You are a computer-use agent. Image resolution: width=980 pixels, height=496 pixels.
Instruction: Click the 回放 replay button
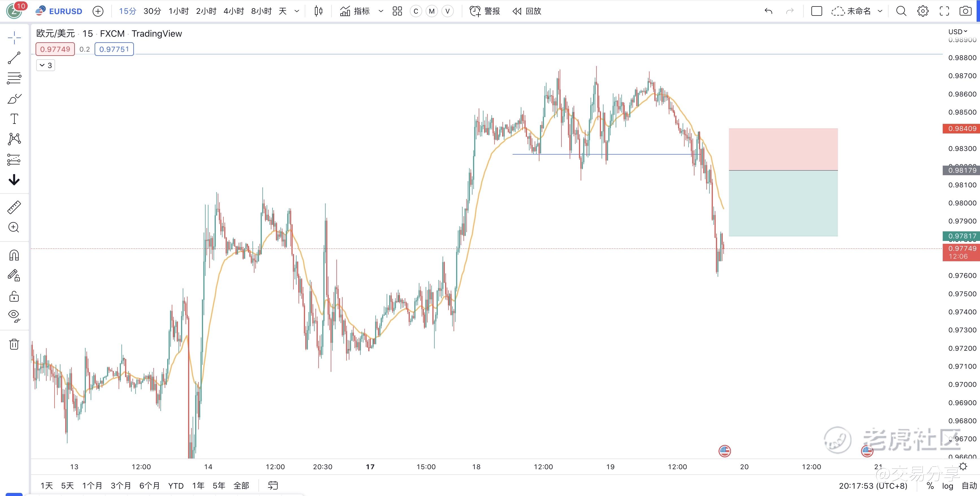coord(527,11)
